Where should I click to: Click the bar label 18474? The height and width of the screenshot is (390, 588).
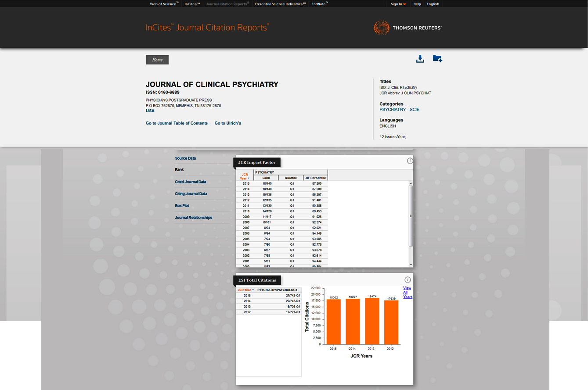tap(372, 297)
